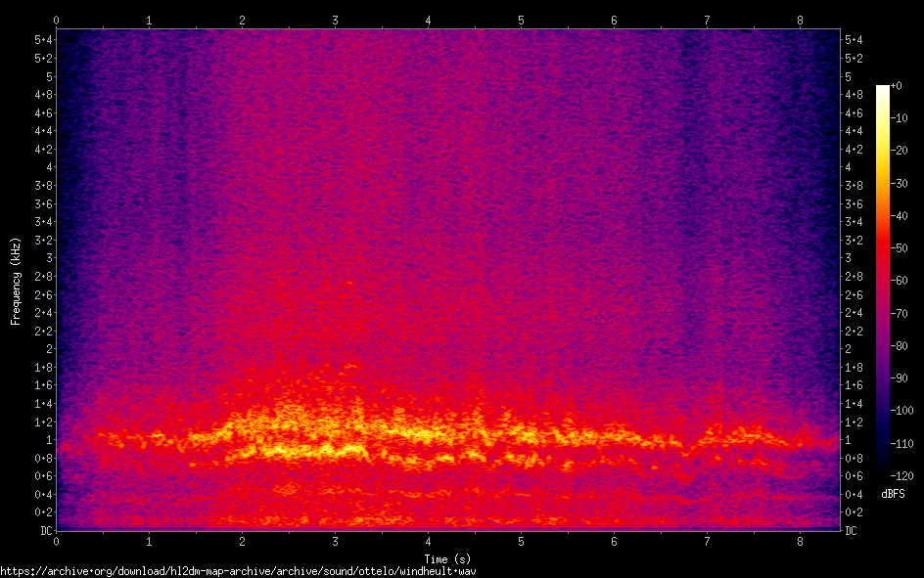Click the DC label on the left frequency axis

click(x=43, y=530)
